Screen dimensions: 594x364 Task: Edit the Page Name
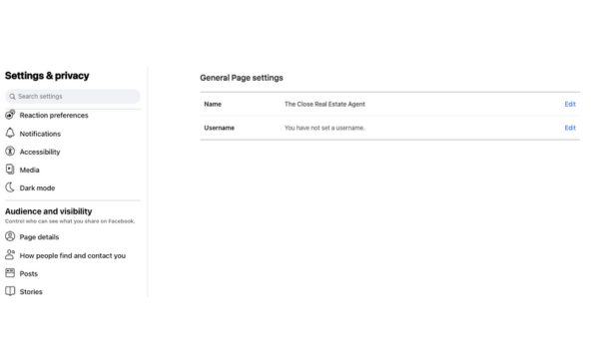coord(570,104)
